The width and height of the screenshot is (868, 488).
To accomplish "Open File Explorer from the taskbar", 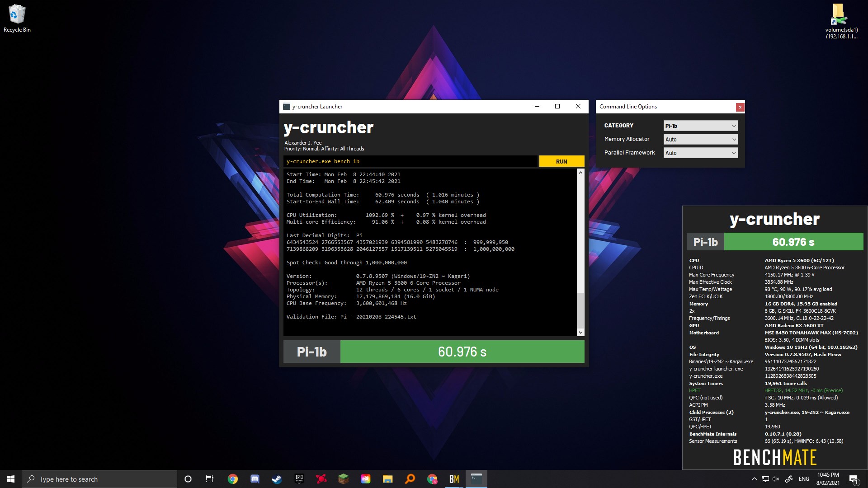I will click(x=388, y=479).
